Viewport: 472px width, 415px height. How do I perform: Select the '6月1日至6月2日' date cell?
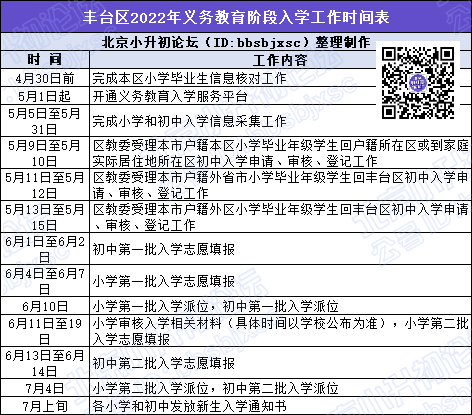tap(45, 249)
